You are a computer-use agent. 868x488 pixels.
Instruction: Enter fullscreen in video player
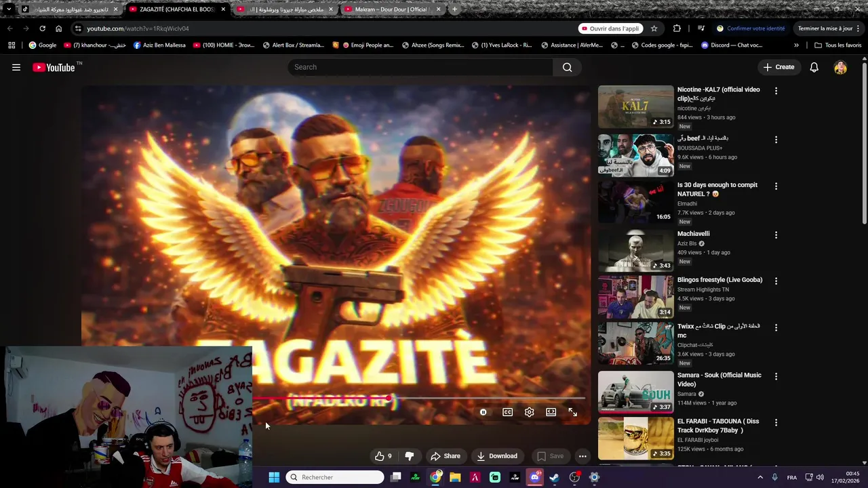tap(572, 412)
